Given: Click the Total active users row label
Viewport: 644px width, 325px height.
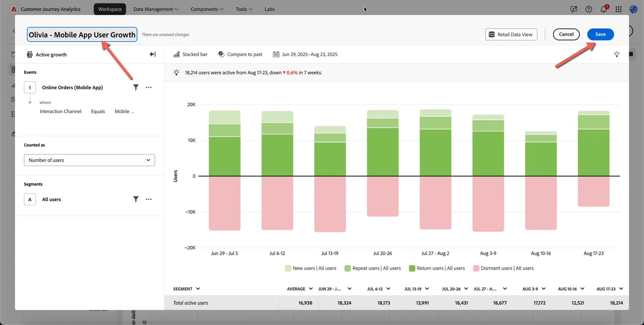Looking at the screenshot, I should pos(190,303).
